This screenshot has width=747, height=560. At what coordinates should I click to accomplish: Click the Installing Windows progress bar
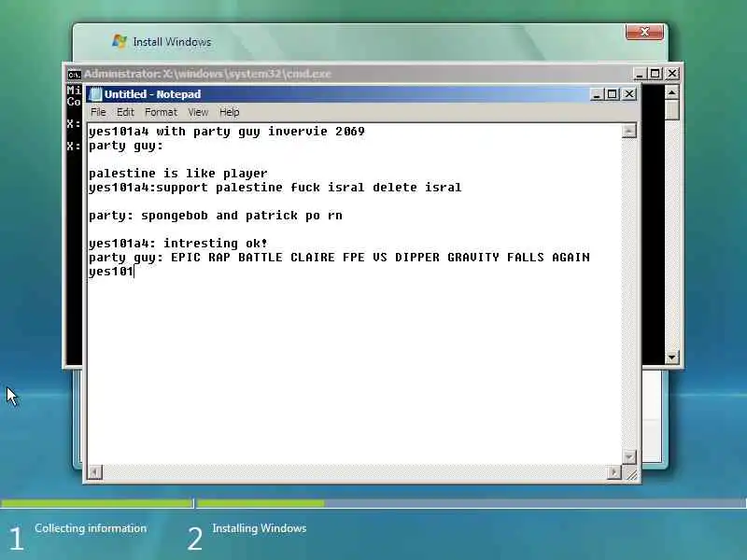click(x=472, y=503)
